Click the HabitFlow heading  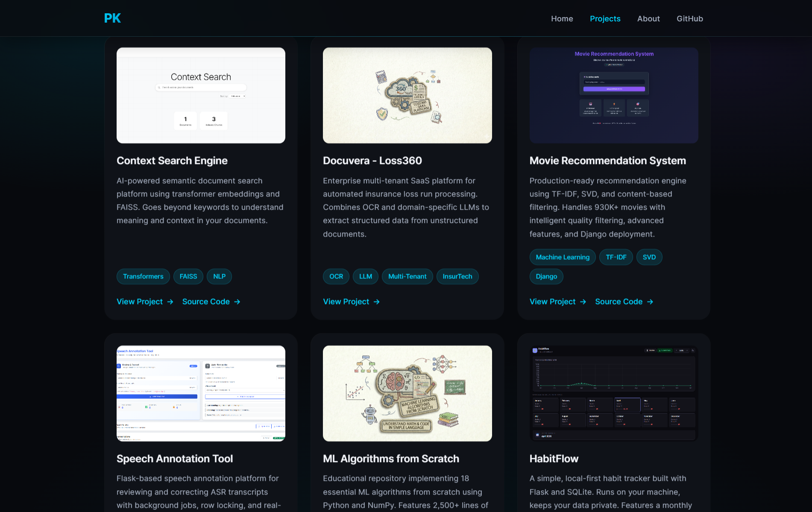(554, 459)
